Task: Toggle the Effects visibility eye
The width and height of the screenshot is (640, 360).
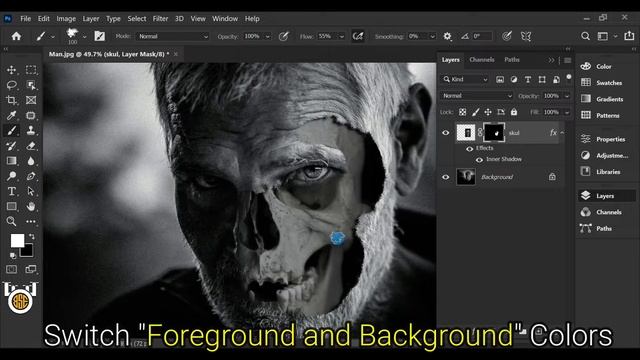Action: point(469,149)
